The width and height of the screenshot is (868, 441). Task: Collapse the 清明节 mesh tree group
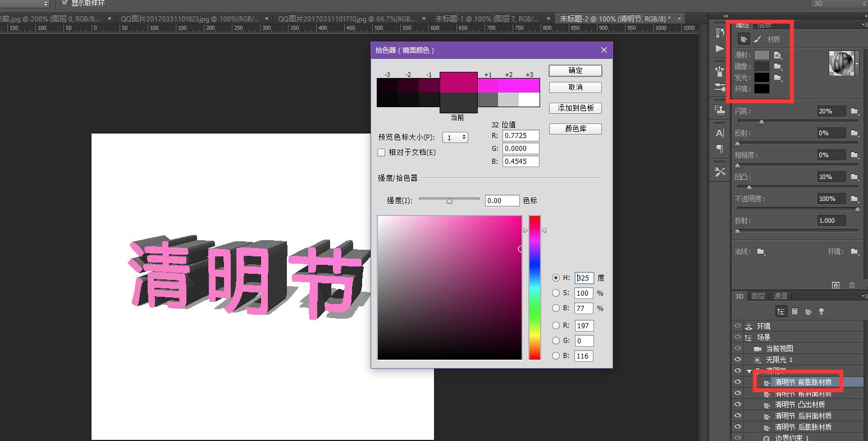(749, 371)
